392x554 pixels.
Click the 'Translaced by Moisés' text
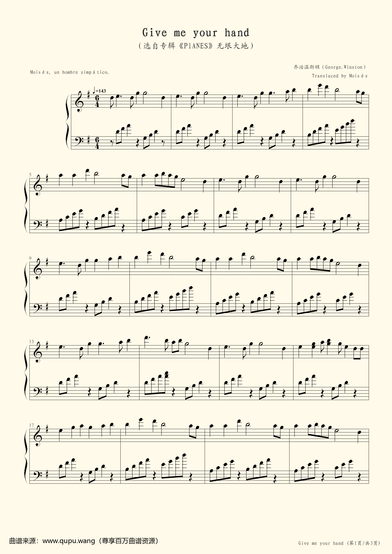[340, 76]
